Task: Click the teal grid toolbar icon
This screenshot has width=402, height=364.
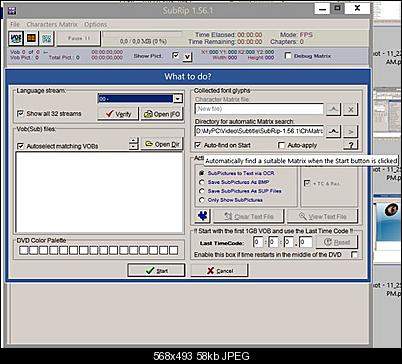Action: 47,38
